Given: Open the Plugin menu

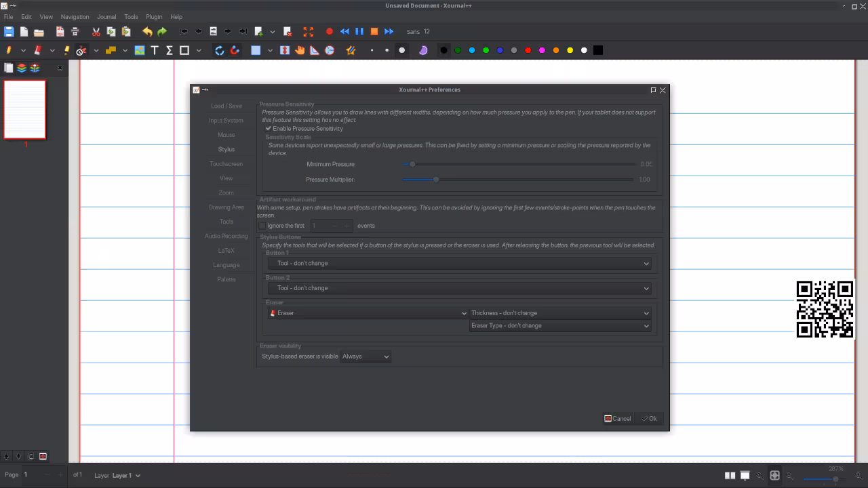Looking at the screenshot, I should 154,17.
